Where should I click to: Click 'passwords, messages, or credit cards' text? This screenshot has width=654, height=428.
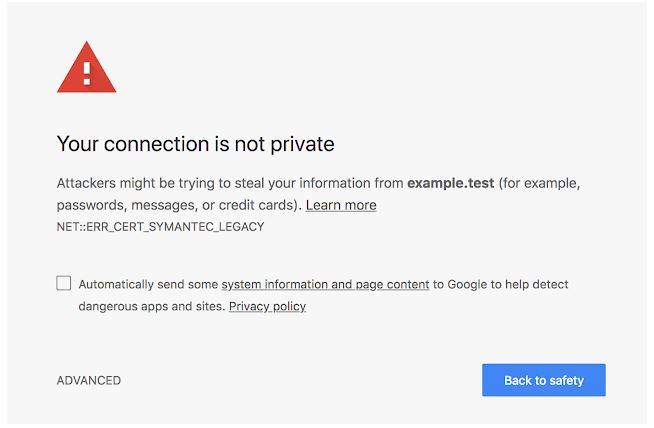point(176,205)
